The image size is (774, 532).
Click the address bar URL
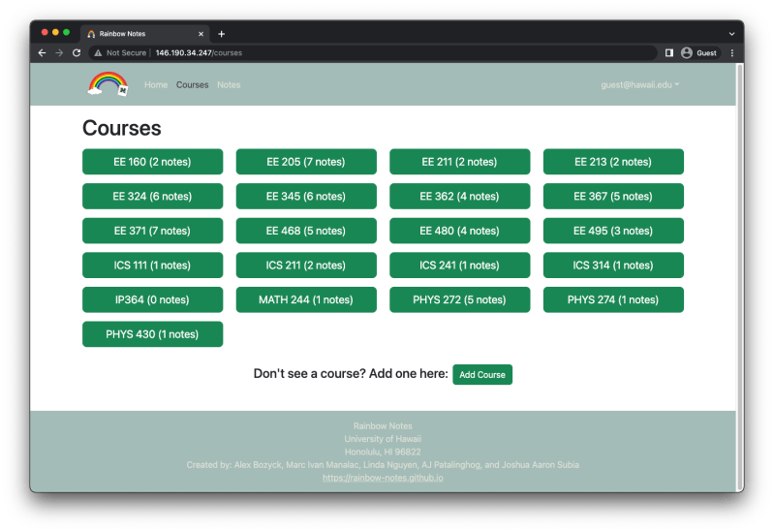[199, 53]
